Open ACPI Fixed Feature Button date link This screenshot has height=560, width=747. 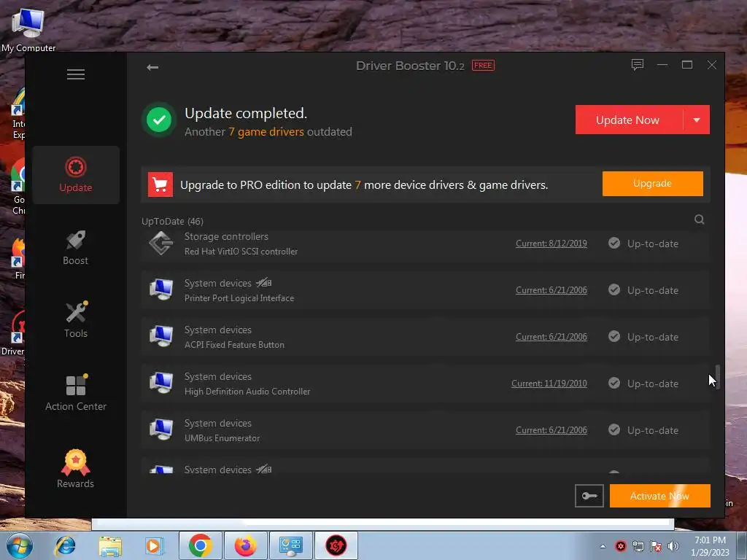click(551, 337)
